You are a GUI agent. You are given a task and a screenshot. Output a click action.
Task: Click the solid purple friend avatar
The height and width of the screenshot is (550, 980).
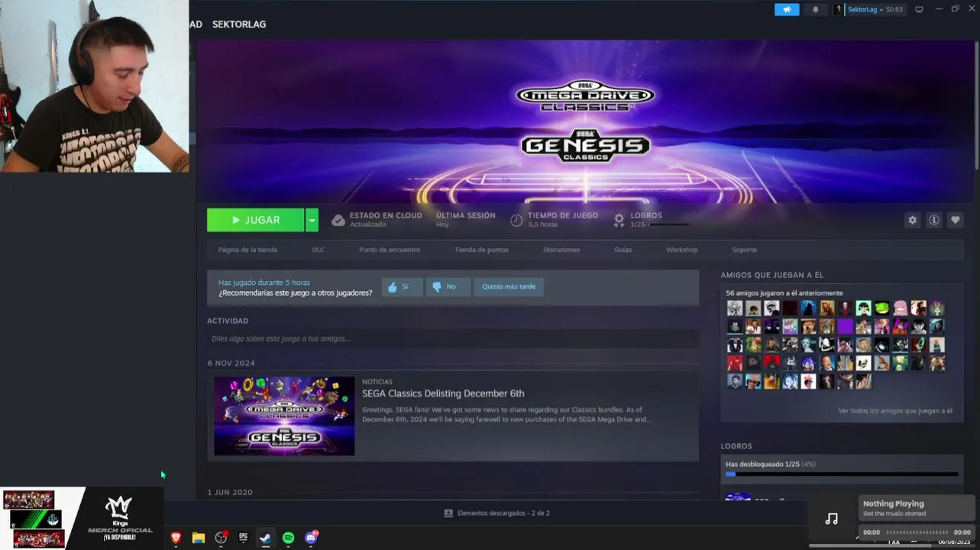(845, 327)
